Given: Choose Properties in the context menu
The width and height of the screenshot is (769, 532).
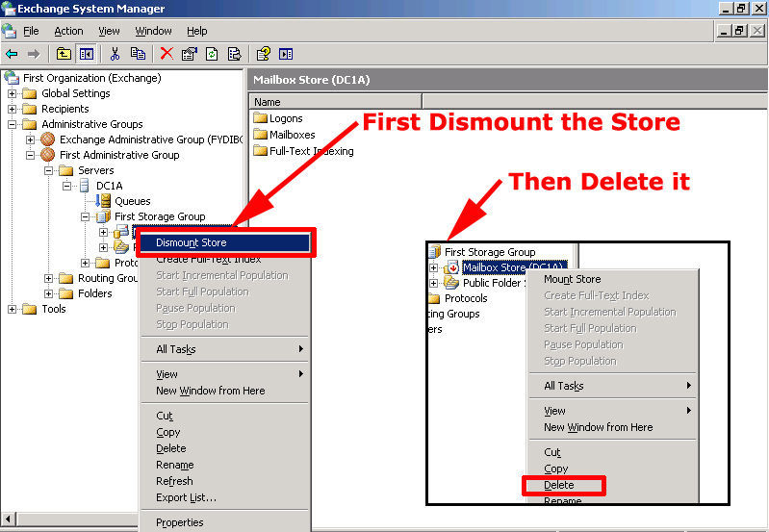Looking at the screenshot, I should 225,522.
